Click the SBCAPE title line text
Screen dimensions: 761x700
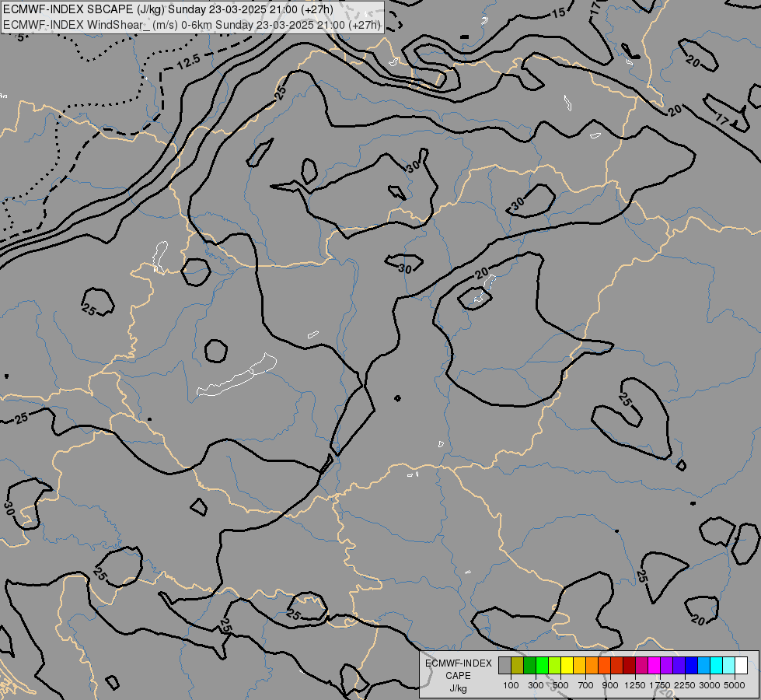[168, 10]
